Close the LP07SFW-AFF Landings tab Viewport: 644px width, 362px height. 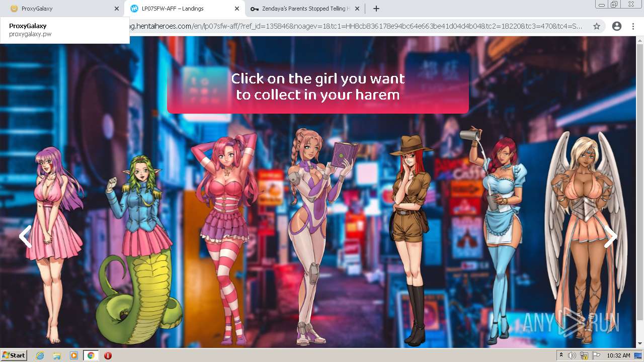coord(237,9)
